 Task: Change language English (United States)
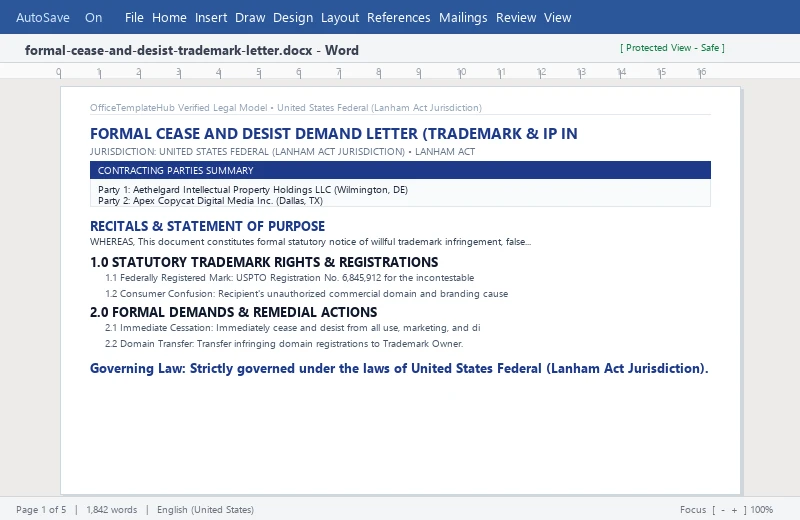point(205,509)
